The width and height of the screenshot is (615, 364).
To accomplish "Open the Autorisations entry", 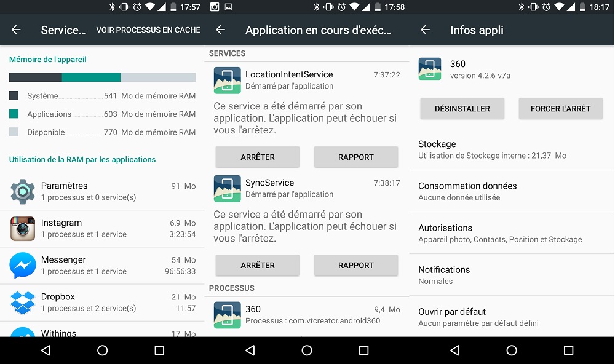I will pyautogui.click(x=510, y=233).
